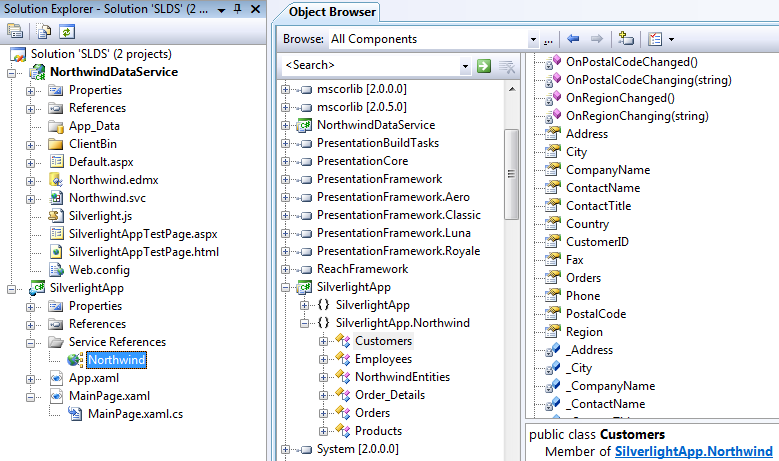
Task: Select the PostalCode property member
Action: [596, 314]
